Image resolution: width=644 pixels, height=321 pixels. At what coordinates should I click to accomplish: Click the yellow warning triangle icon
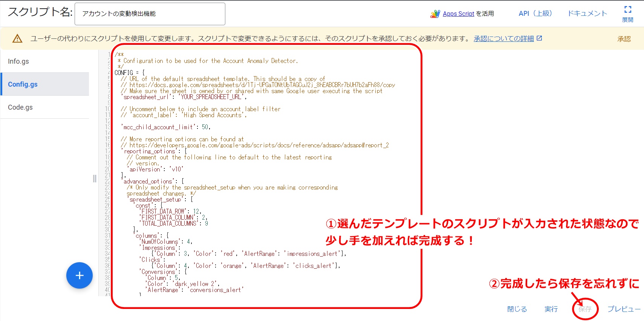(17, 38)
